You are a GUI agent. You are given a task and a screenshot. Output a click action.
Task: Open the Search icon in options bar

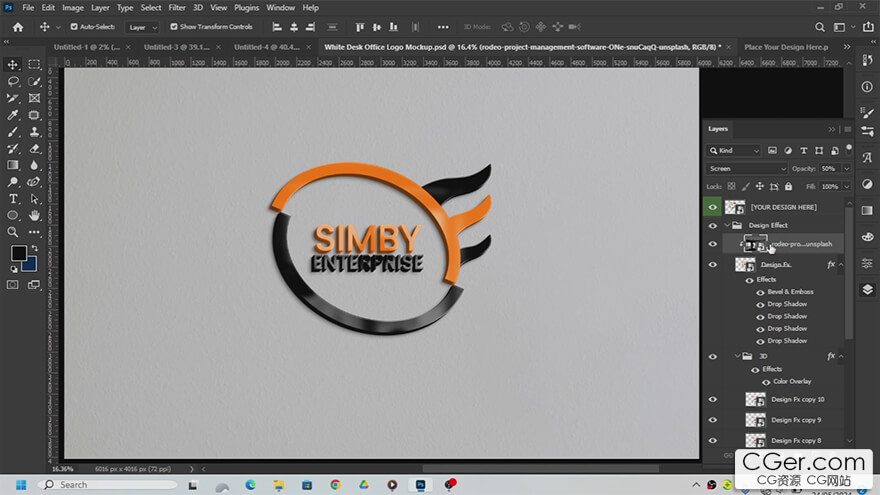(820, 27)
